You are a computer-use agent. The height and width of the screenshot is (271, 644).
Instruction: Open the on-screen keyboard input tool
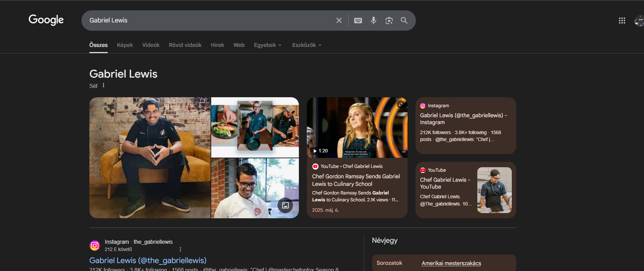[x=358, y=20]
